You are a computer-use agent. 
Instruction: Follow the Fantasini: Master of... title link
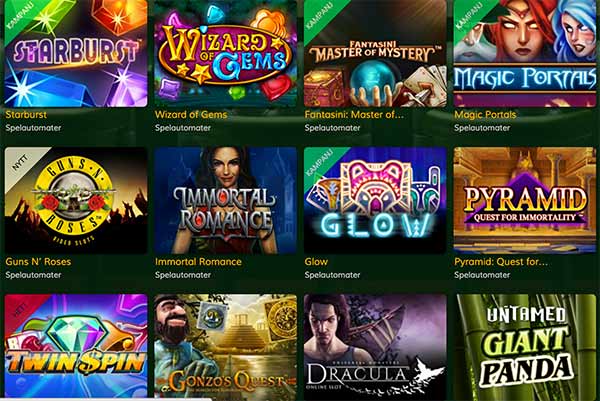pyautogui.click(x=354, y=114)
